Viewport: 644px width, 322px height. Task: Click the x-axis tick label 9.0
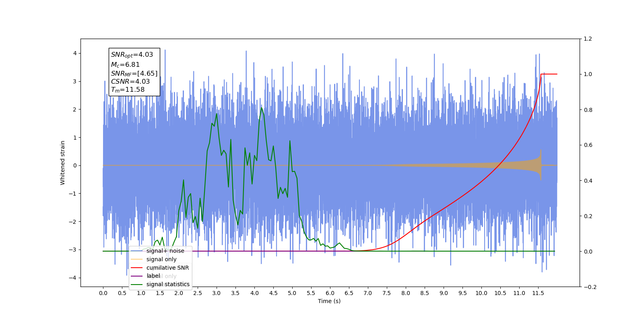tap(444, 293)
